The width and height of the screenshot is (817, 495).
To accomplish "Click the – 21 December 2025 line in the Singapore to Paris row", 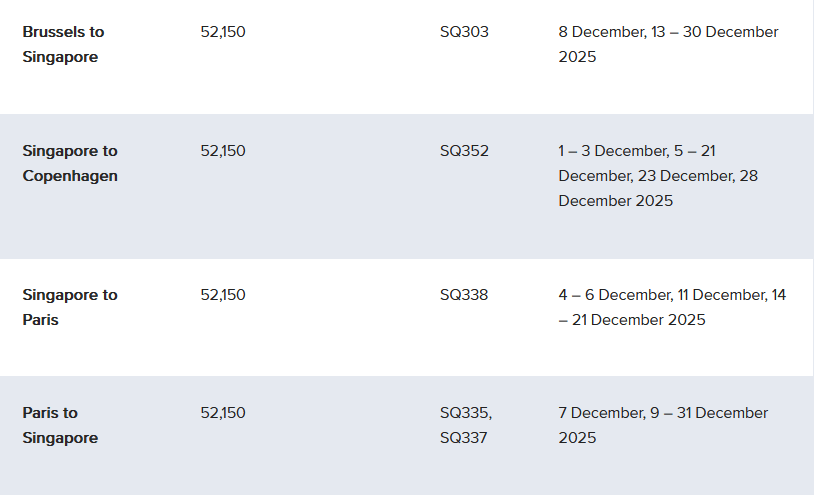I will pyautogui.click(x=632, y=320).
